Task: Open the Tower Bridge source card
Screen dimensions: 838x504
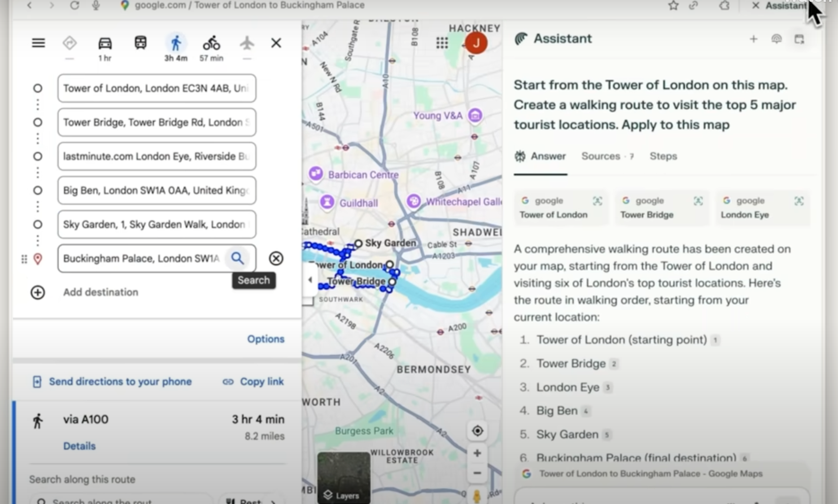Action: [x=662, y=208]
